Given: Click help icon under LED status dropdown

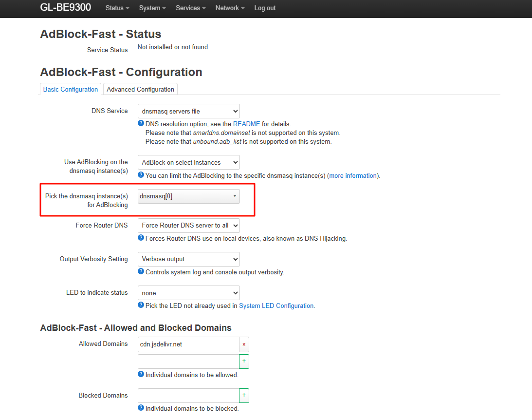Looking at the screenshot, I should click(x=141, y=305).
